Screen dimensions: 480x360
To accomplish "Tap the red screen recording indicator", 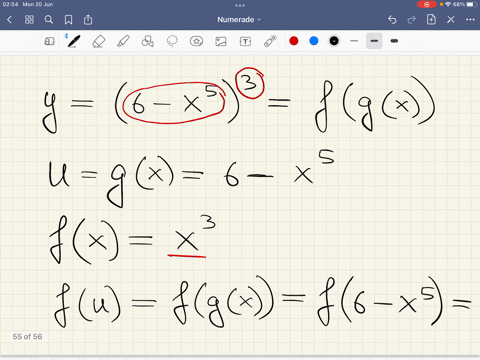I will point(426,4).
